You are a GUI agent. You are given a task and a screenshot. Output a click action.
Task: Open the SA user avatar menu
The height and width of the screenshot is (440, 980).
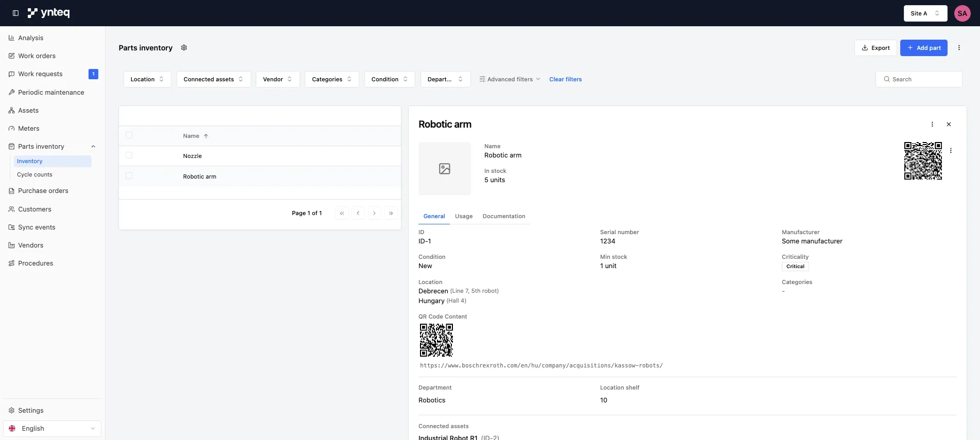pos(962,13)
